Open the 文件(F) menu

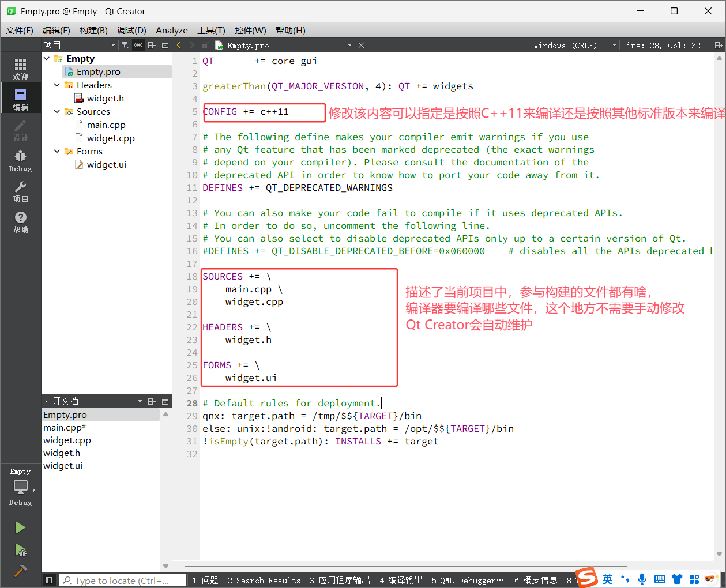(x=20, y=30)
